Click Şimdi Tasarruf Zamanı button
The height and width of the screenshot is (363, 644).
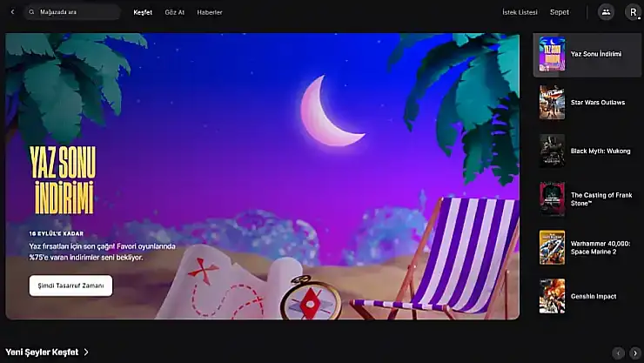[x=70, y=286]
